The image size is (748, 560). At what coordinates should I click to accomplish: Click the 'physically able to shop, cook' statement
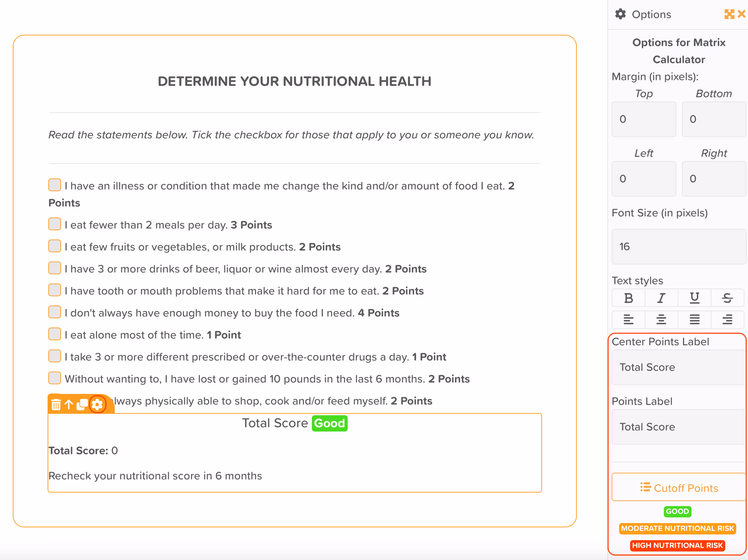(x=272, y=401)
